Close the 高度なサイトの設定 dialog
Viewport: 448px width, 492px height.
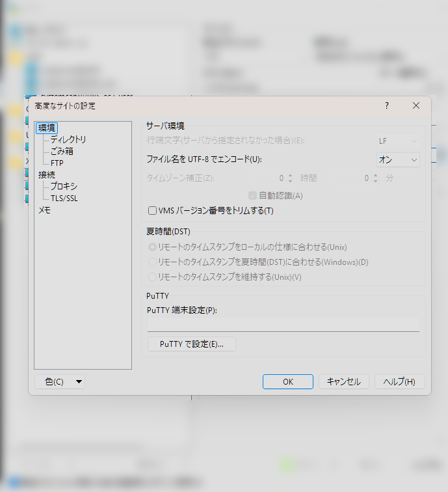[416, 105]
